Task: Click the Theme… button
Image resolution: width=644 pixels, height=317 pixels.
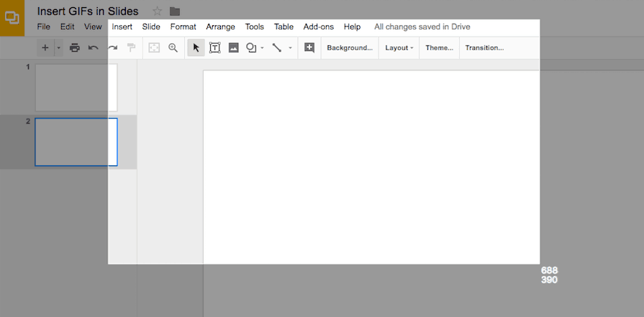Action: click(440, 48)
